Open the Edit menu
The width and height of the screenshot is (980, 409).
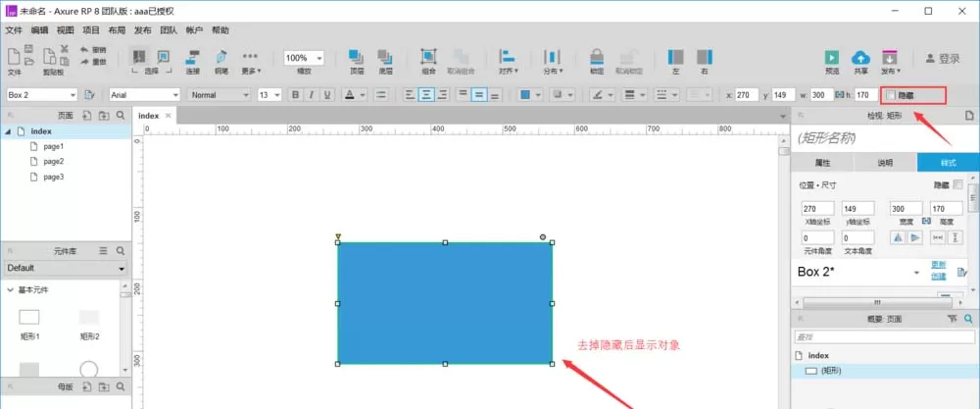(39, 30)
